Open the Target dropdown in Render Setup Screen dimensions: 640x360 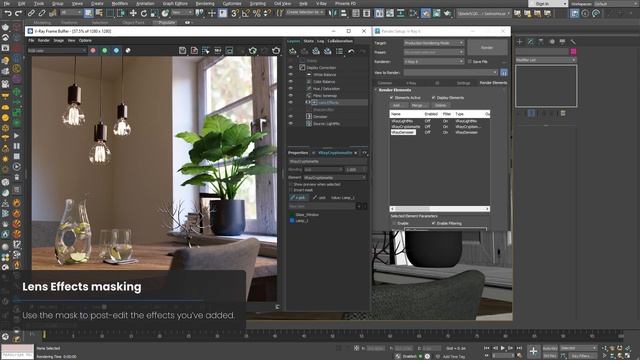click(x=434, y=43)
